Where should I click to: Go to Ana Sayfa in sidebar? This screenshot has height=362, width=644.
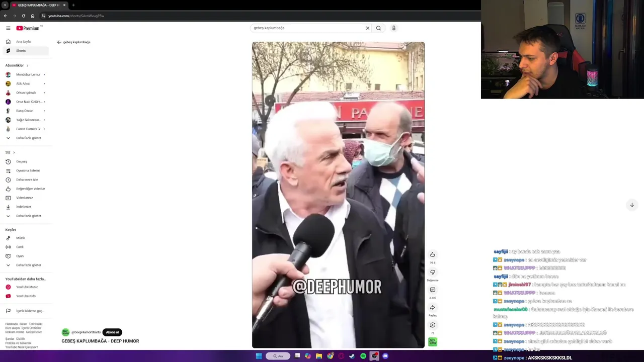click(25, 42)
